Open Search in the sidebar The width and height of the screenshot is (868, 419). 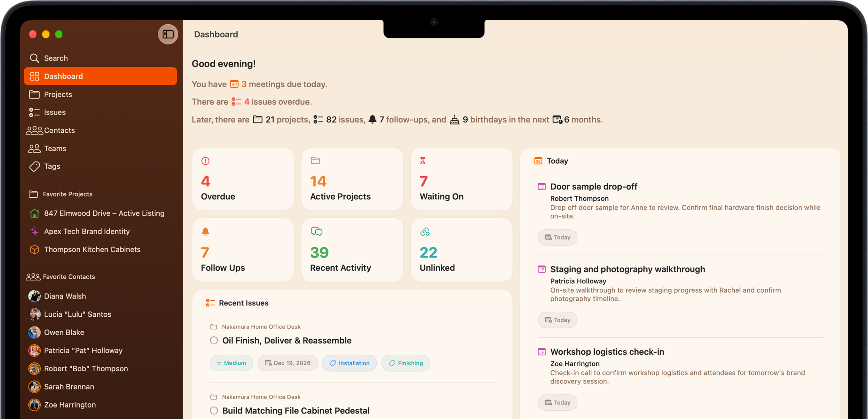click(100, 58)
